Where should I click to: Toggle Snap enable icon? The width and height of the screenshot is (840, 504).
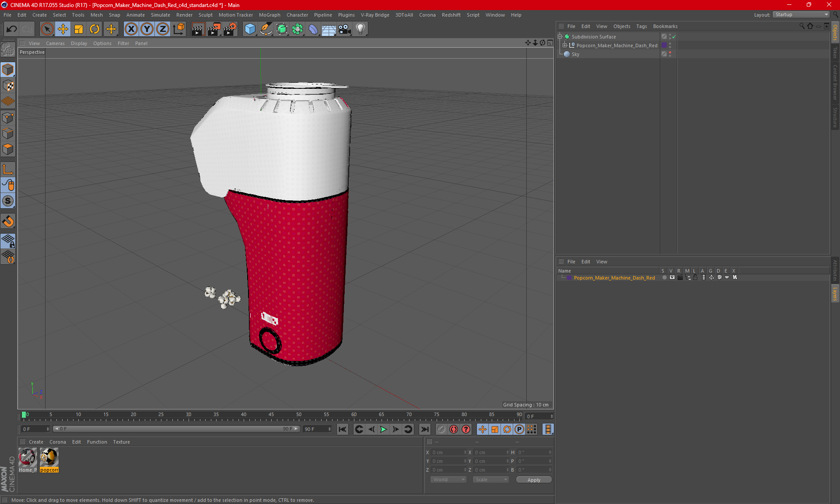pyautogui.click(x=8, y=221)
